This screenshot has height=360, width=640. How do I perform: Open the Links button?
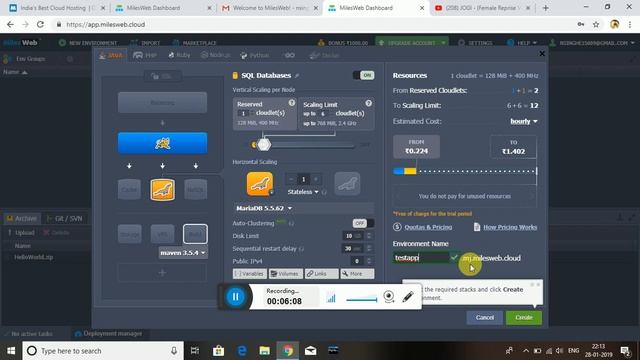[x=322, y=273]
